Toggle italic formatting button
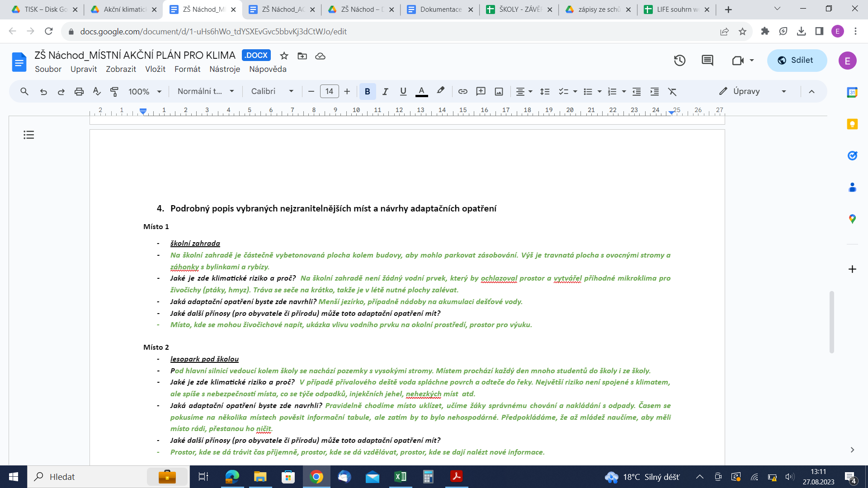This screenshot has width=868, height=488. coord(385,92)
